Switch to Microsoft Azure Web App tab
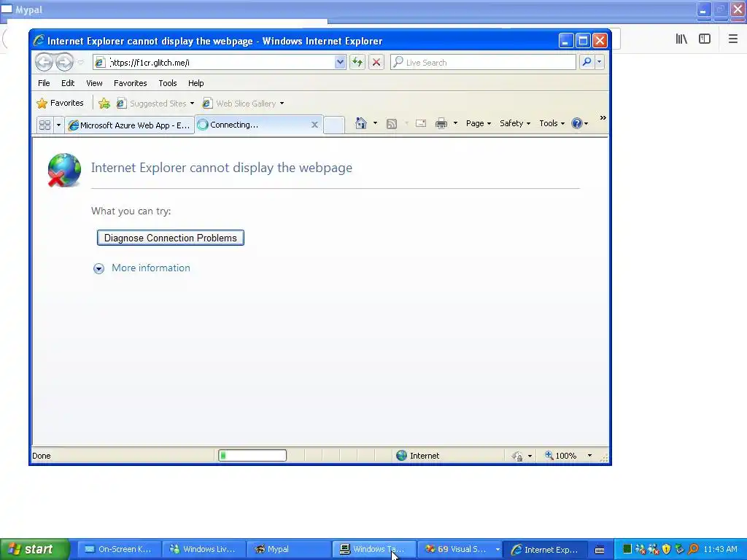 point(130,125)
